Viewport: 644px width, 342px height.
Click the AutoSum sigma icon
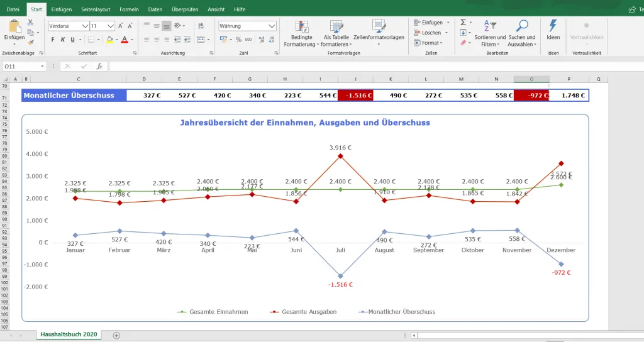[x=463, y=22]
